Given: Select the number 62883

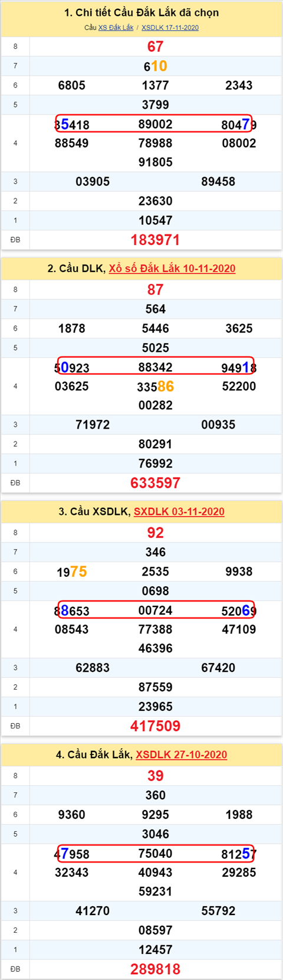Looking at the screenshot, I should click(93, 668).
